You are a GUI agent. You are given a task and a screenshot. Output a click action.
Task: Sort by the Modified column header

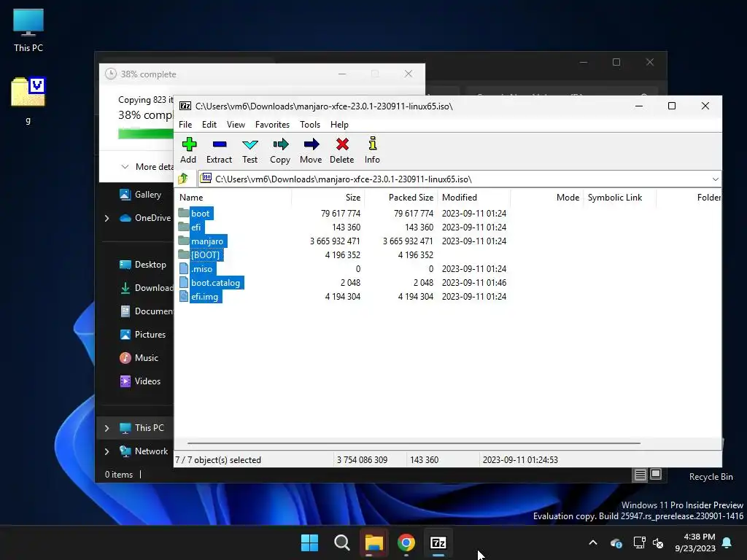[x=474, y=197]
